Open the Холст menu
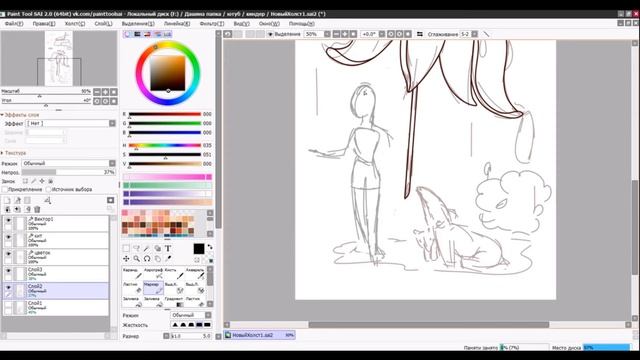Viewport: 640px width, 360px height. pyautogui.click(x=75, y=24)
